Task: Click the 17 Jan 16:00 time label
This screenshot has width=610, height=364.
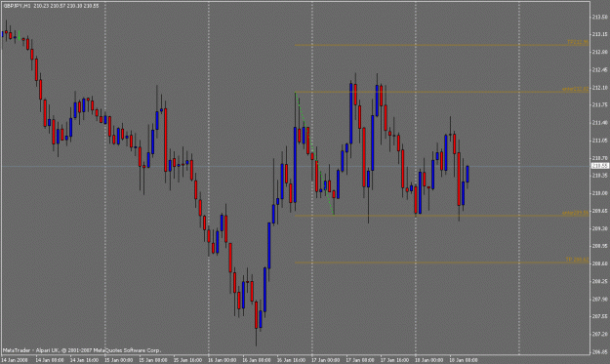Action: coord(395,360)
